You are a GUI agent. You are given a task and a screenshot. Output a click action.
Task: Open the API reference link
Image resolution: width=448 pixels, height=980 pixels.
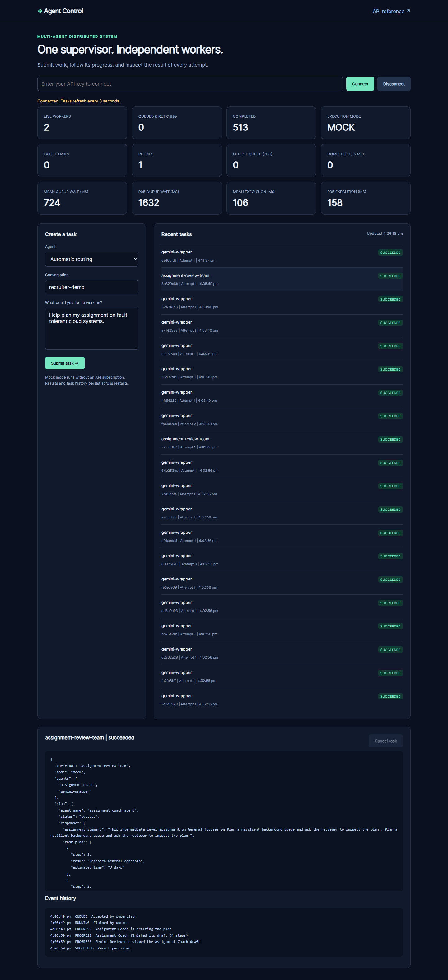tap(391, 12)
